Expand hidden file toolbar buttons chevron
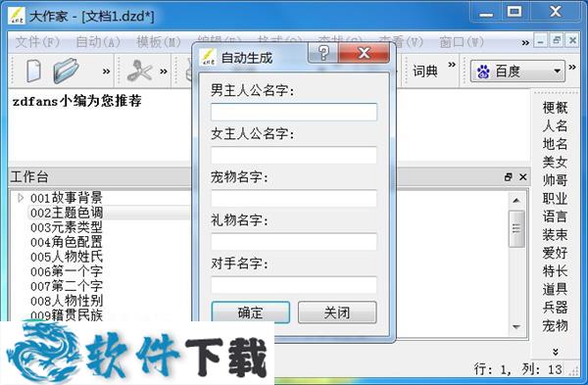 point(107,72)
